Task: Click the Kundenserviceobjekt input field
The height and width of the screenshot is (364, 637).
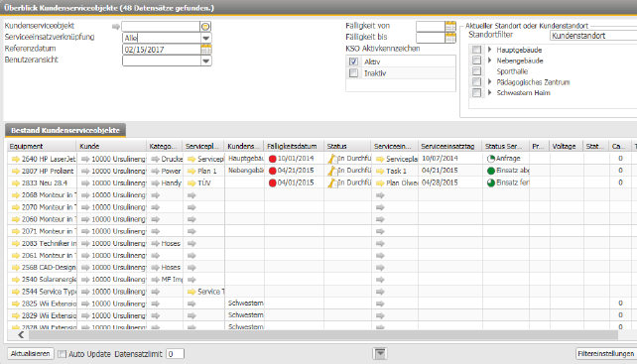Action: point(161,27)
